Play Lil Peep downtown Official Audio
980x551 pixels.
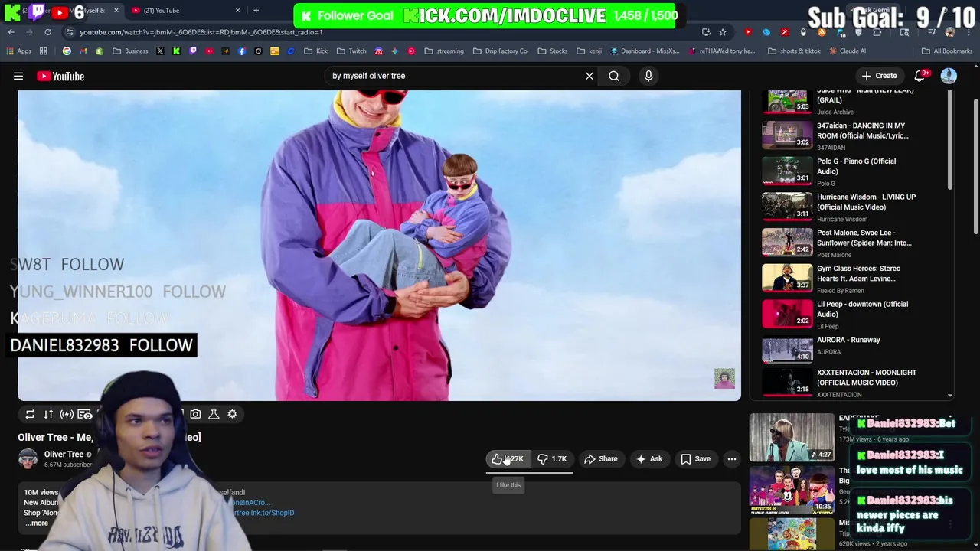point(856,315)
